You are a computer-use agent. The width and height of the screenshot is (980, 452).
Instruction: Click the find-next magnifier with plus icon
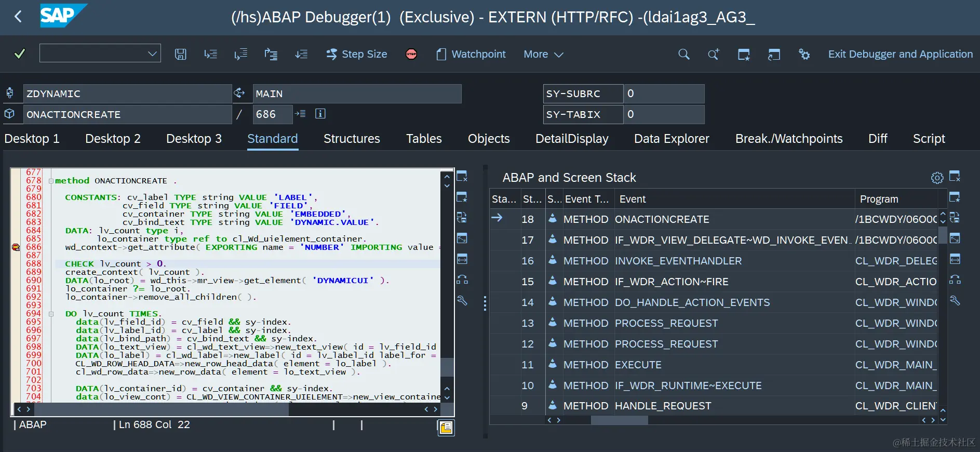(x=714, y=54)
